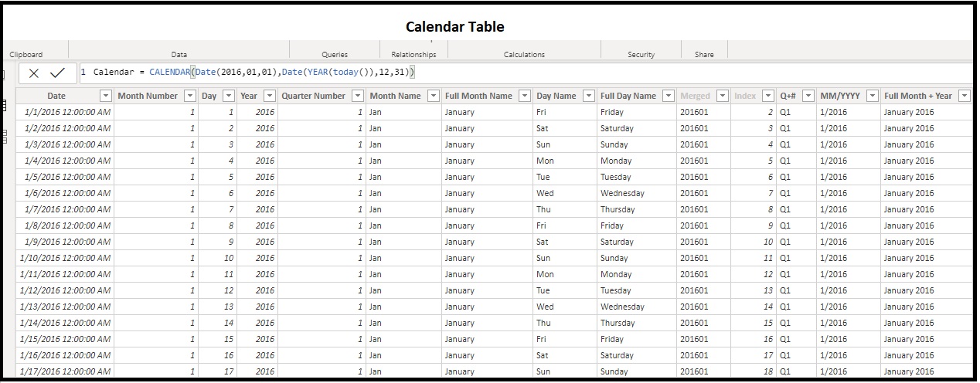Image resolution: width=980 pixels, height=383 pixels.
Task: Open the Day column filter dropdown
Action: pos(229,96)
